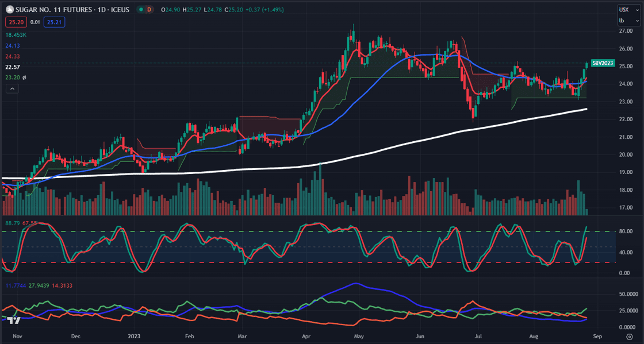Screen dimensions: 644x344
Task: Click the 25.0000 ADX axis label
Action: [628, 310]
